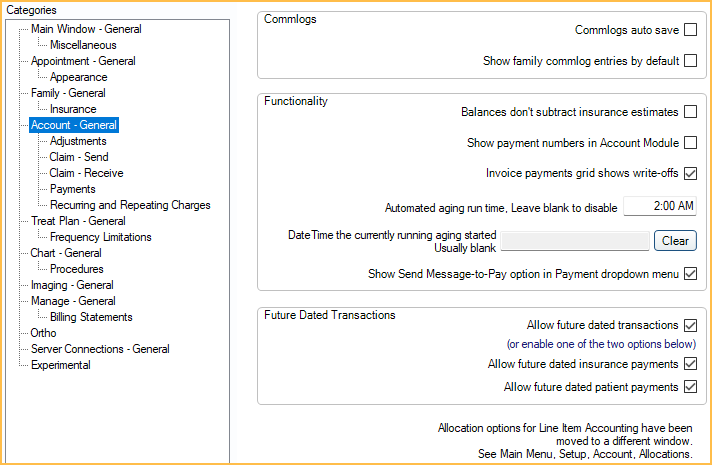Toggle Allow future dated insurance payments

click(x=690, y=364)
